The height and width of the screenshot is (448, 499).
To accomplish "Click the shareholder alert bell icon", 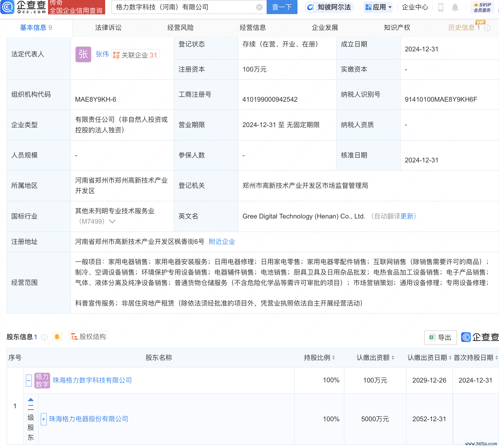I will click(x=57, y=337).
